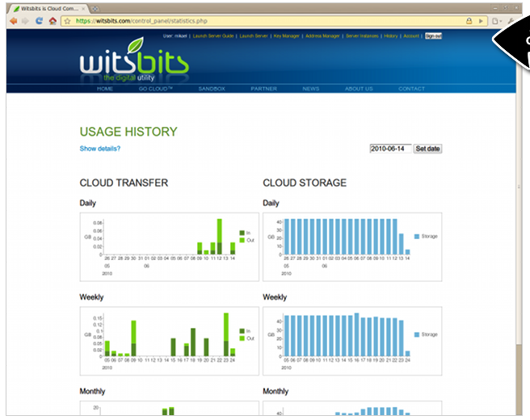Click the Out legend swatch in Daily transfer chart
Screen dimensions: 530x420
tap(242, 240)
